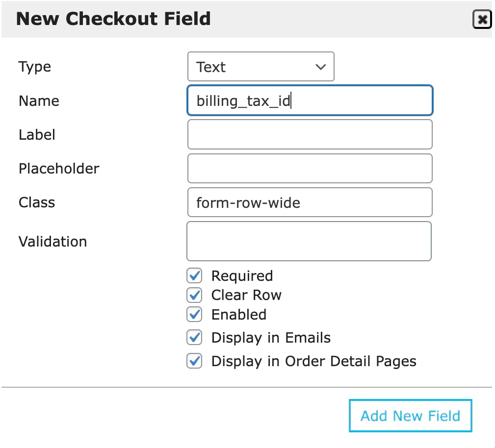Place cursor after billing_tax_id text
Screen dimensions: 495x448
pyautogui.click(x=291, y=100)
